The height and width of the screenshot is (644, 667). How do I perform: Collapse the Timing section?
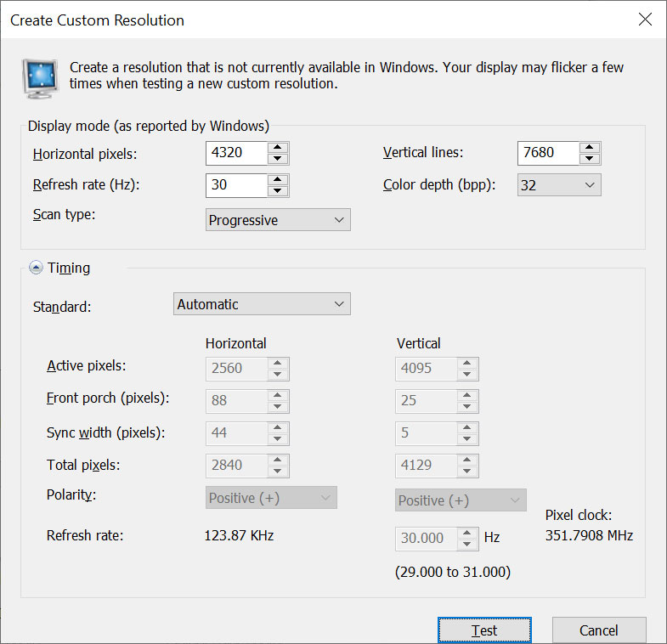(36, 268)
